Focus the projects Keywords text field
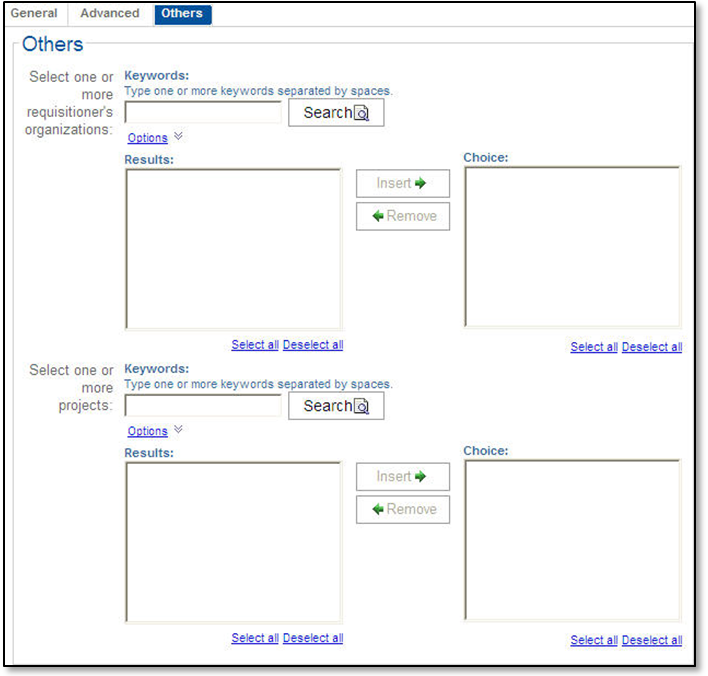 pyautogui.click(x=203, y=406)
